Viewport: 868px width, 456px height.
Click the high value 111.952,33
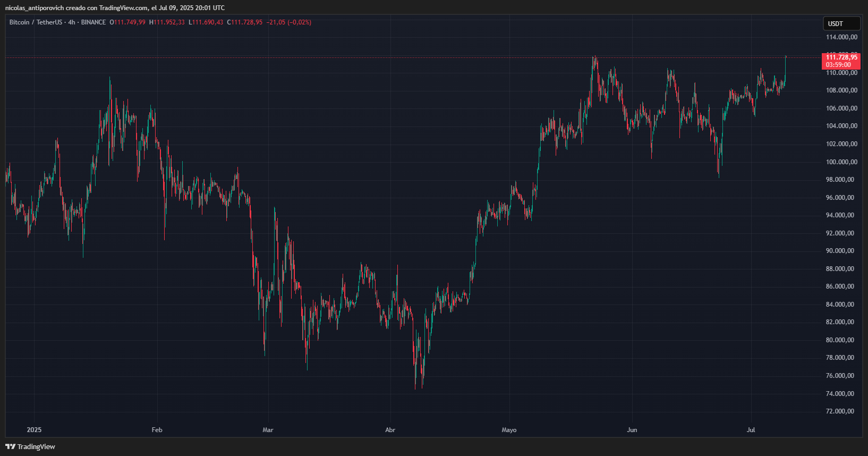tap(169, 22)
